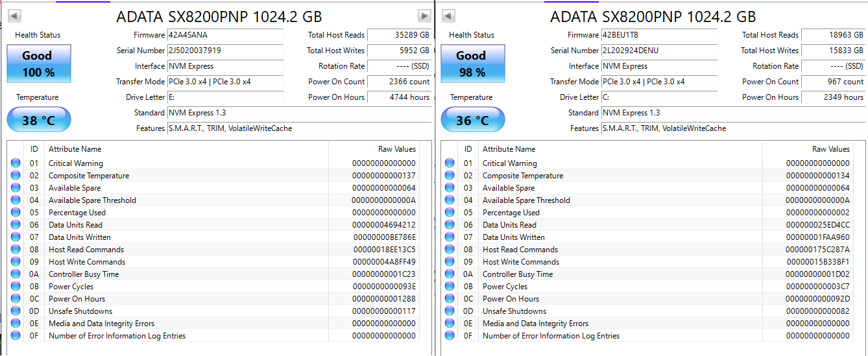Select raw value 00000000001288

click(x=384, y=299)
